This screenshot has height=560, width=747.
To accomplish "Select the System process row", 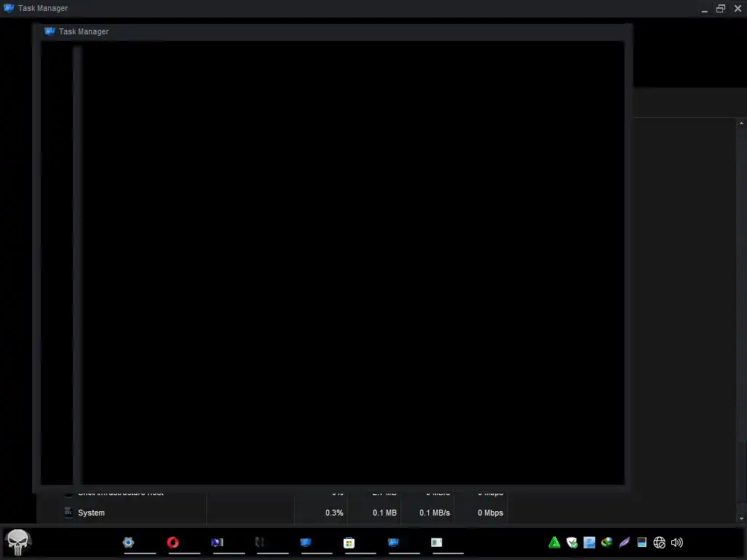I will [272, 513].
